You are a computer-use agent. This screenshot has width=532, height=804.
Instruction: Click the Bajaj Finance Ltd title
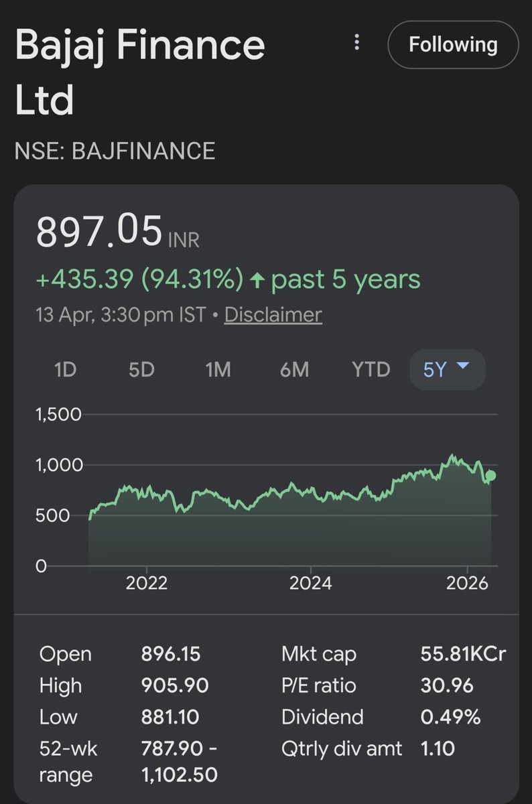tap(140, 72)
